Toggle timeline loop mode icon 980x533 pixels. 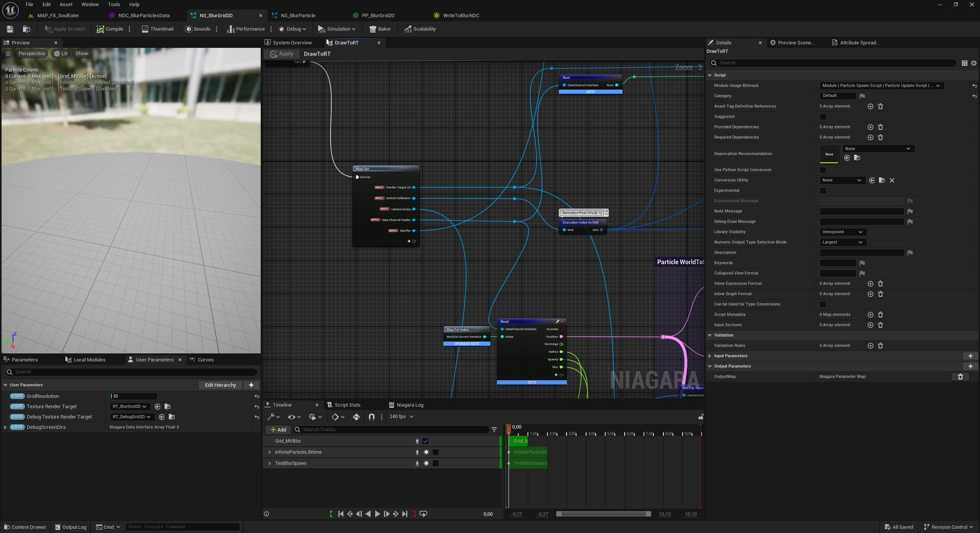click(423, 514)
